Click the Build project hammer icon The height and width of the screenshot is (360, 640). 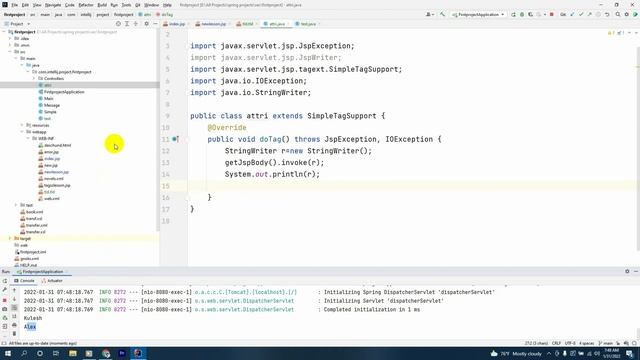point(442,15)
